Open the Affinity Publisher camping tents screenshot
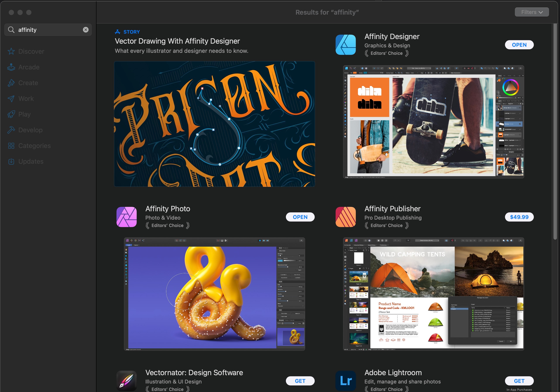The height and width of the screenshot is (392, 560). click(433, 294)
